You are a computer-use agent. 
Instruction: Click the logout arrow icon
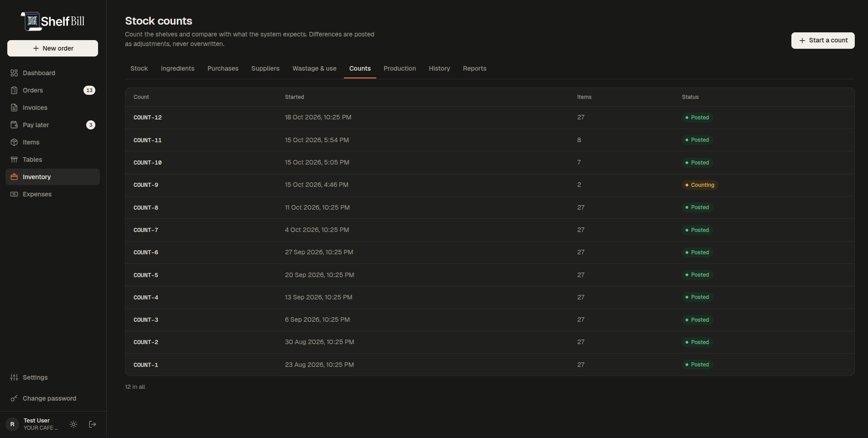93,424
